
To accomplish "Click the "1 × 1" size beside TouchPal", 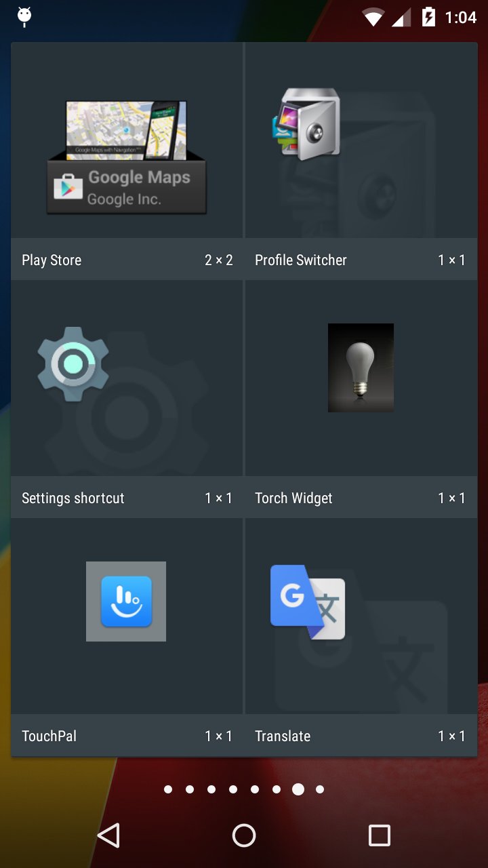I will 219,736.
